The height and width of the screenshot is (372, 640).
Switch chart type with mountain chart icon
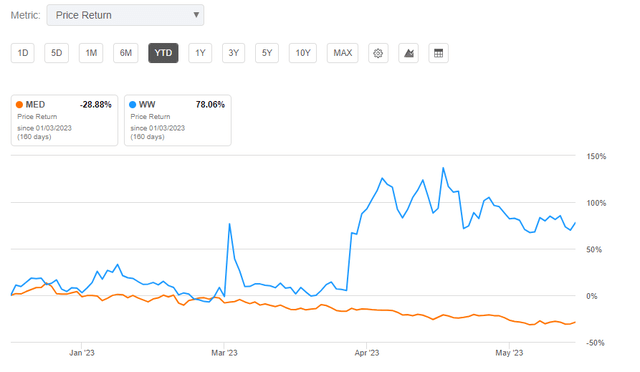[x=409, y=53]
